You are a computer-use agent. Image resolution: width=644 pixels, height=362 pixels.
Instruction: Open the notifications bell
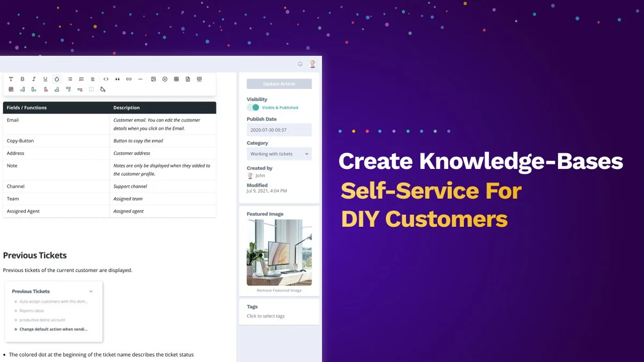point(301,64)
